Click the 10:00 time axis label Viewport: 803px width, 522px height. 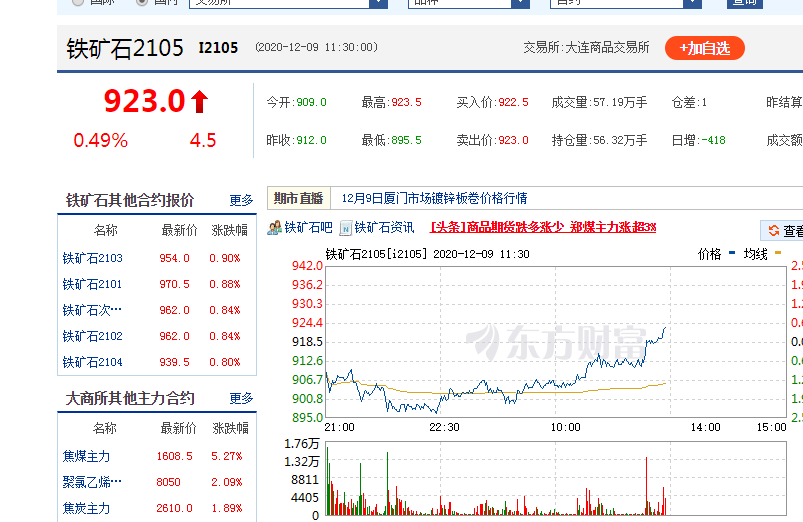pyautogui.click(x=565, y=427)
